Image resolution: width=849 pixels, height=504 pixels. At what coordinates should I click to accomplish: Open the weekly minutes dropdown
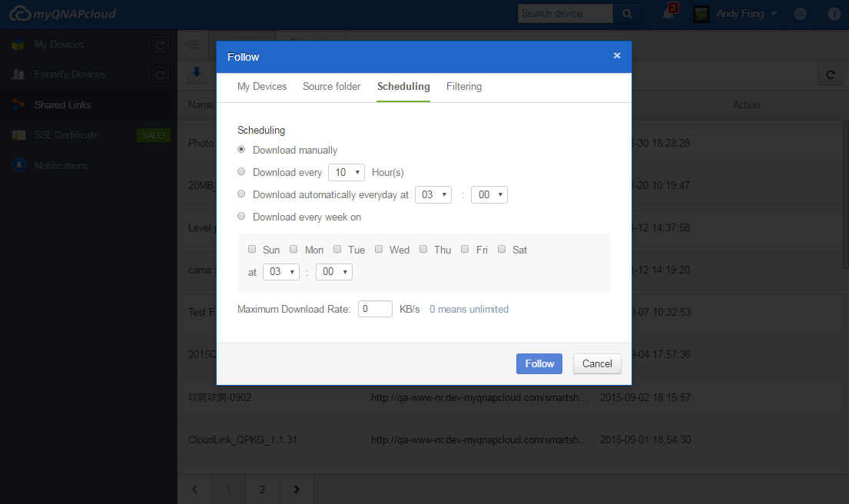333,272
